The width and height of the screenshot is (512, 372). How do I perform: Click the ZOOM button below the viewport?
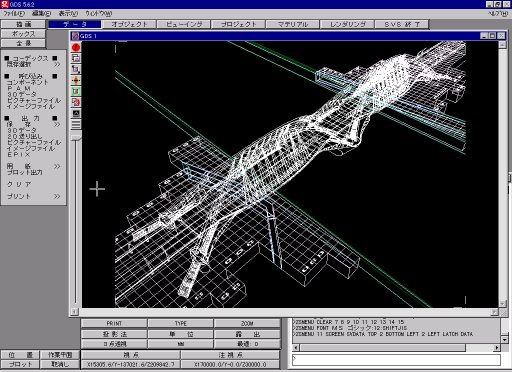[x=247, y=323]
